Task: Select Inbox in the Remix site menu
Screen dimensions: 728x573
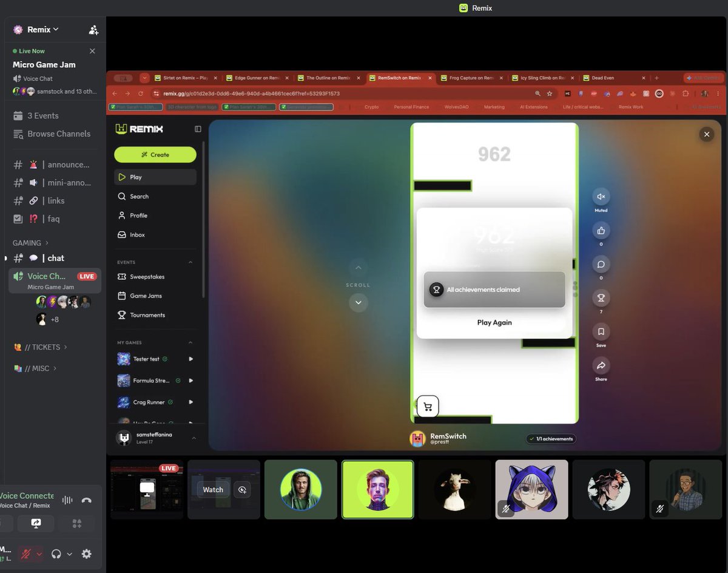Action: (155, 234)
